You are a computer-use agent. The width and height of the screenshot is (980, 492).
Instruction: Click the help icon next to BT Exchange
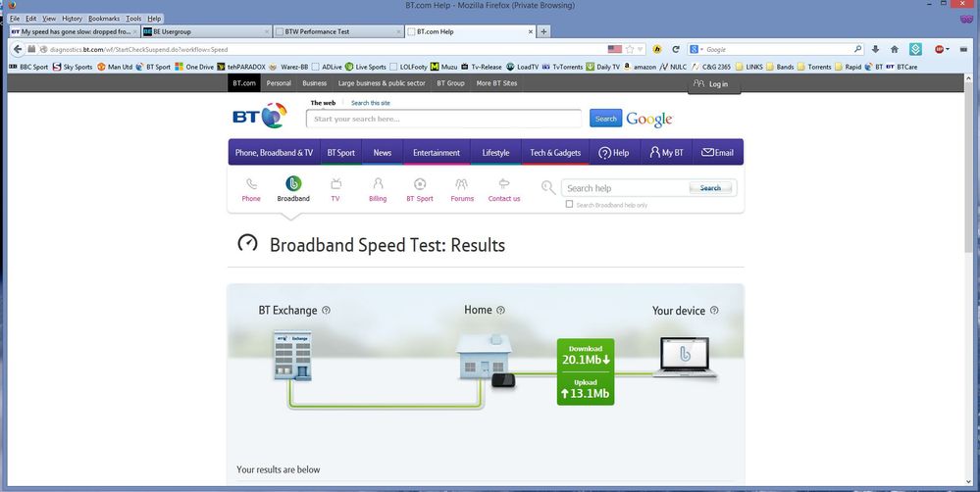click(x=327, y=311)
